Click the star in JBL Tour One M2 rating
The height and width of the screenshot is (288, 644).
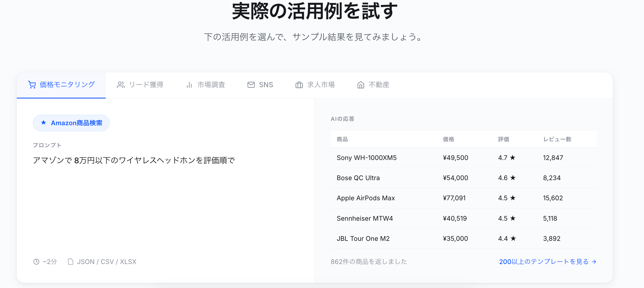pos(513,238)
